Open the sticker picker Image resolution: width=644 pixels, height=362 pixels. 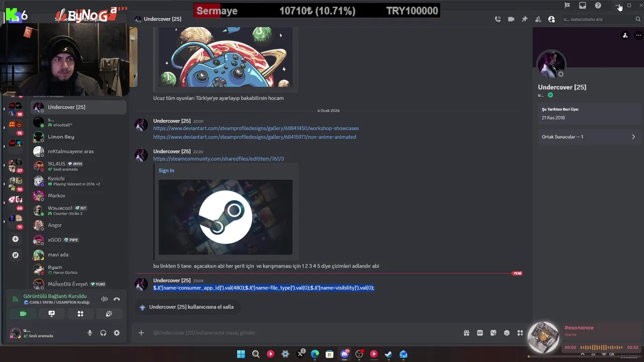click(493, 333)
